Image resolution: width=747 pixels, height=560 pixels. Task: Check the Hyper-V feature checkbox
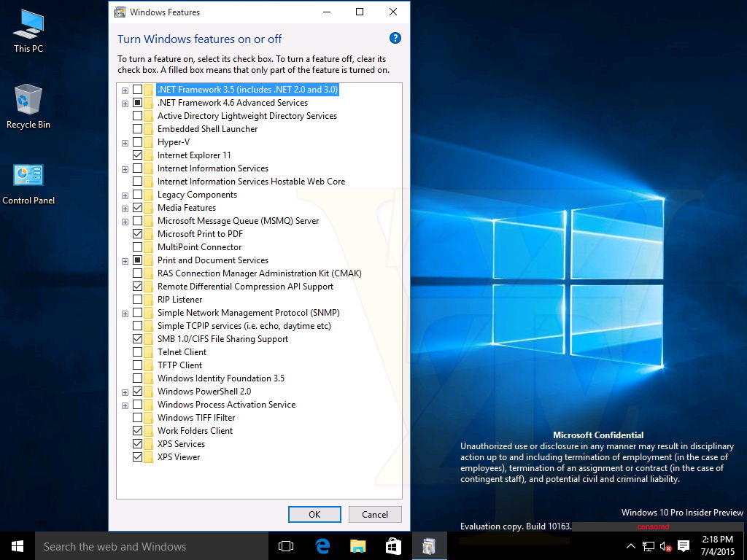click(x=137, y=142)
